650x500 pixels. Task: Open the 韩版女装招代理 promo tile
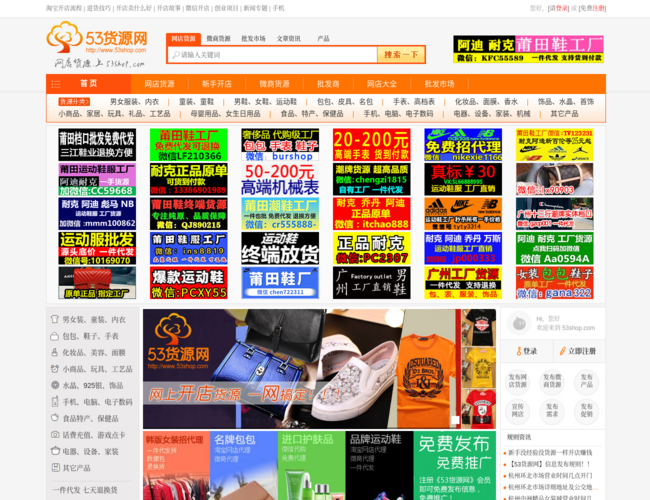(x=177, y=465)
